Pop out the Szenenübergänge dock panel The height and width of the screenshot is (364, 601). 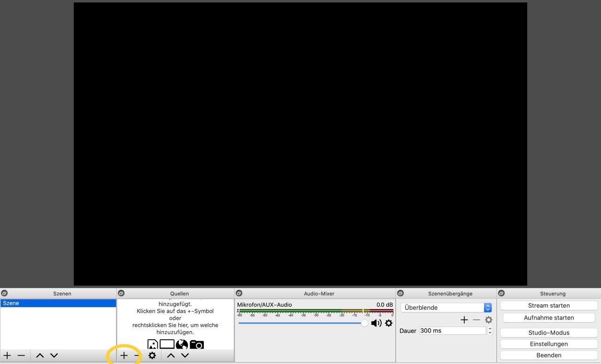point(401,293)
